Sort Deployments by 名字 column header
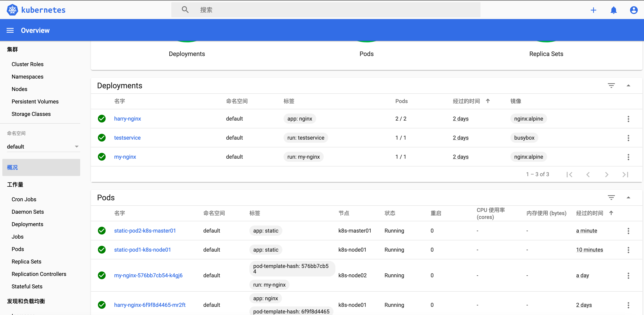This screenshot has width=644, height=315. (x=119, y=101)
